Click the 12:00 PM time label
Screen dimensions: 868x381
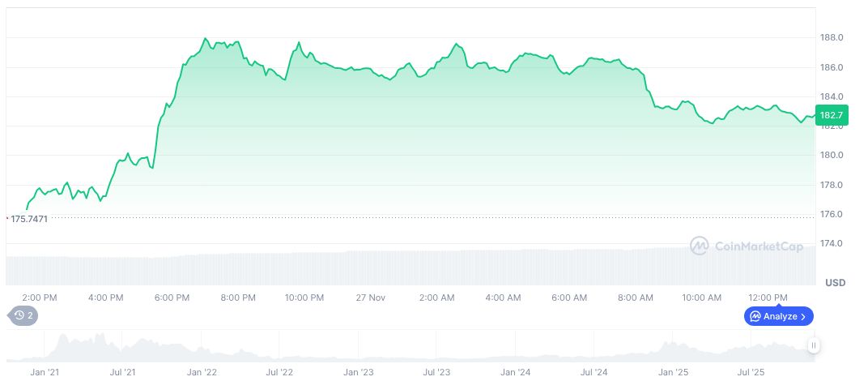click(x=768, y=298)
